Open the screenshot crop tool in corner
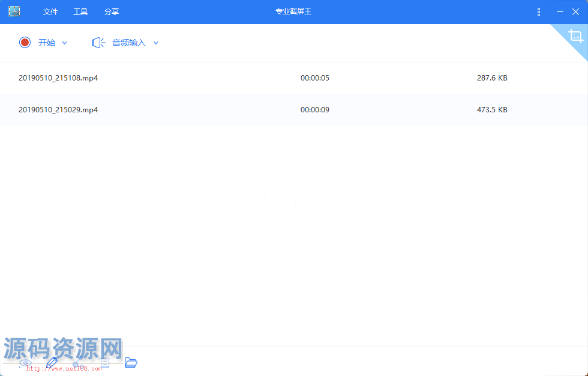 [x=576, y=36]
